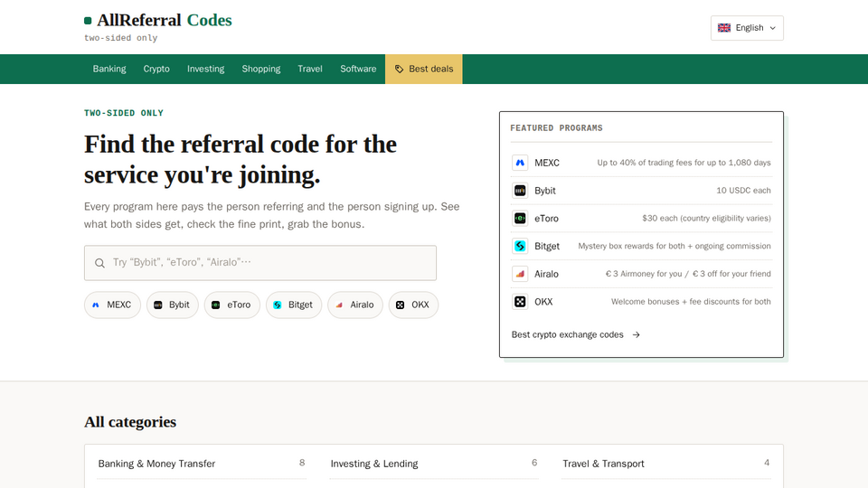The image size is (868, 488).
Task: Click Airalo logo in Featured Programs
Action: click(x=520, y=273)
